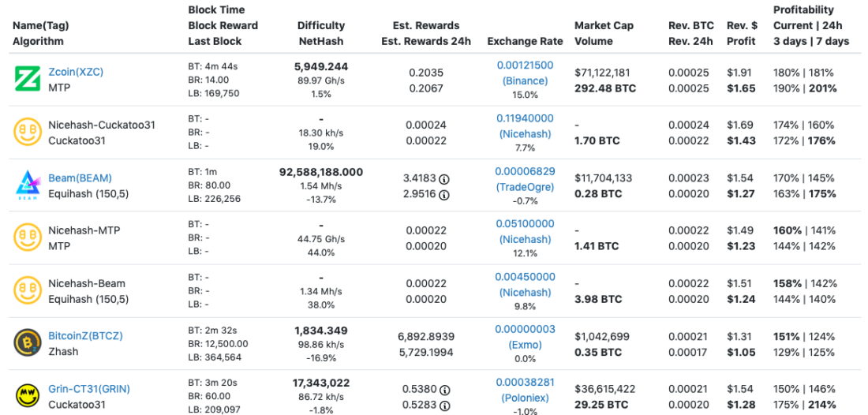
Task: Open the Grin-CT31(GRIN) coin link
Action: 89,389
